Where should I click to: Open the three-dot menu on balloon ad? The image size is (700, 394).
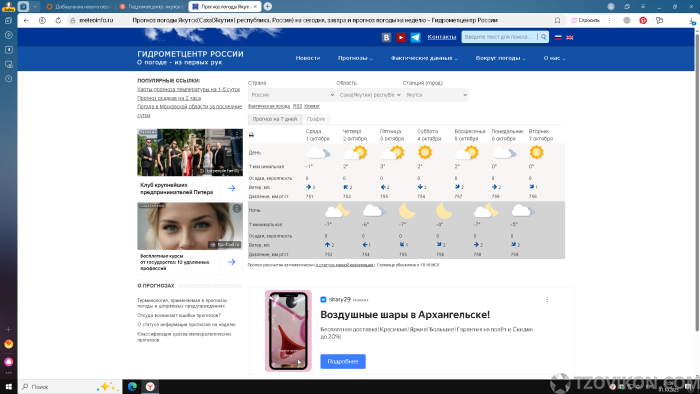(x=547, y=300)
